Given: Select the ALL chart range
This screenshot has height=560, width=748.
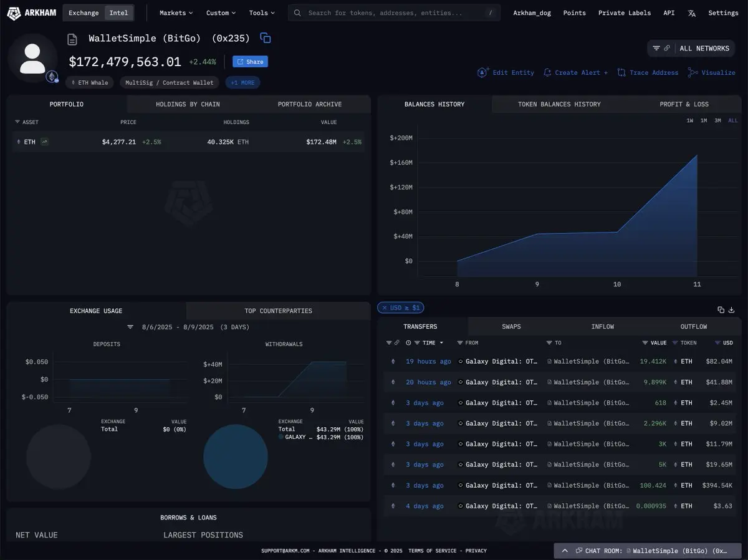Looking at the screenshot, I should pyautogui.click(x=732, y=120).
